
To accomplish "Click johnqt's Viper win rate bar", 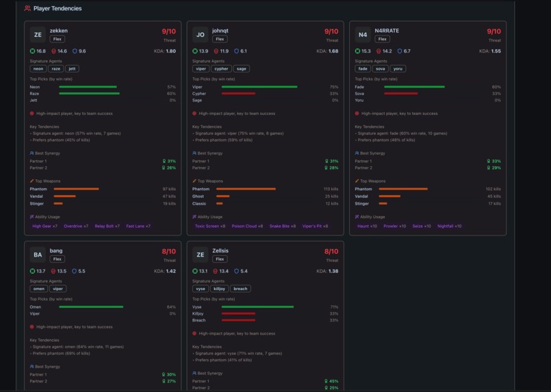I will (x=259, y=87).
